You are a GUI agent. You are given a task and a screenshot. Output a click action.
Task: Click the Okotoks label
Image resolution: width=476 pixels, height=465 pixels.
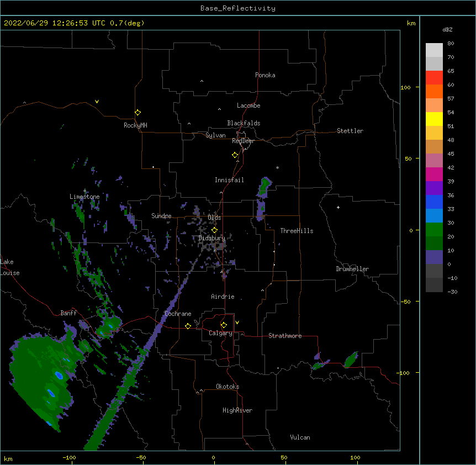click(x=228, y=387)
